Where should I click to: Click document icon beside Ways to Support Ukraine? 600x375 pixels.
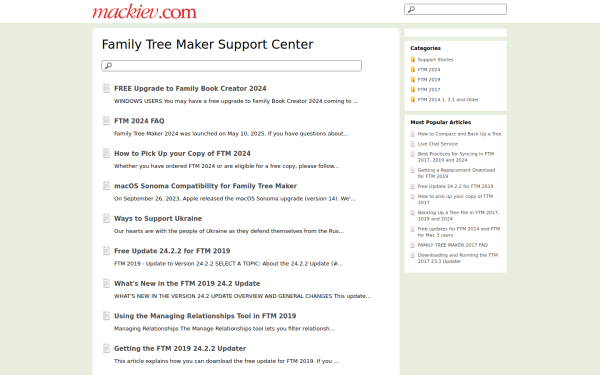(x=106, y=218)
